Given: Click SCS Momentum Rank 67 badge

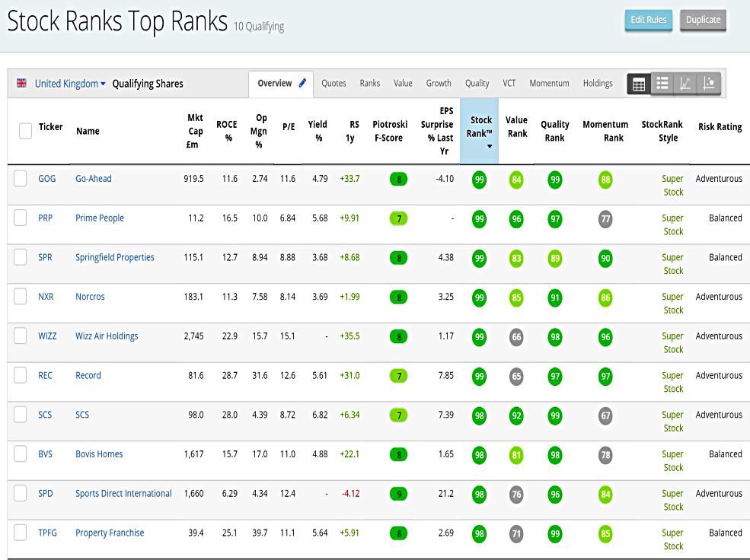Looking at the screenshot, I should coord(605,416).
